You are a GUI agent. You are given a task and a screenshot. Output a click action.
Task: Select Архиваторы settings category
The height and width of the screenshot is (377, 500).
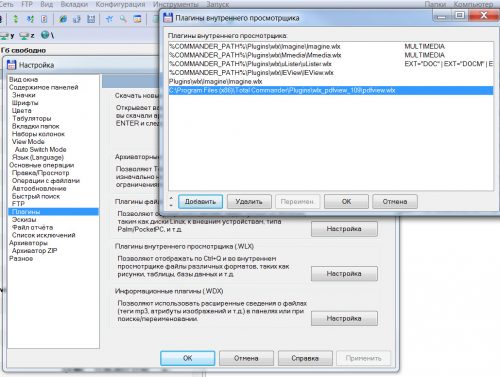click(28, 243)
